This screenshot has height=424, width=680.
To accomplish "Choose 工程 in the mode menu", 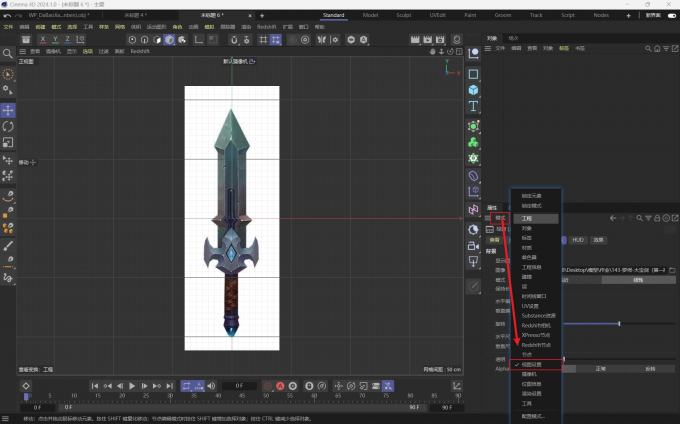I will (536, 218).
